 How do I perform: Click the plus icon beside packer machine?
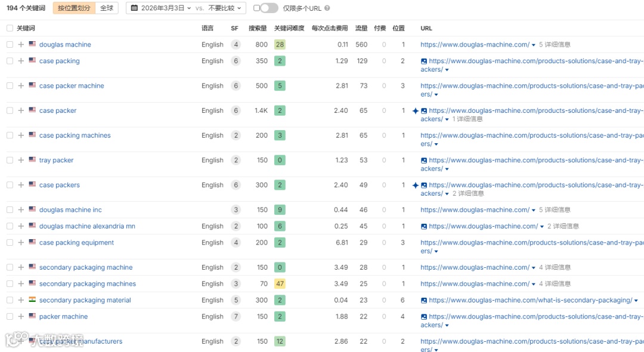click(x=21, y=316)
